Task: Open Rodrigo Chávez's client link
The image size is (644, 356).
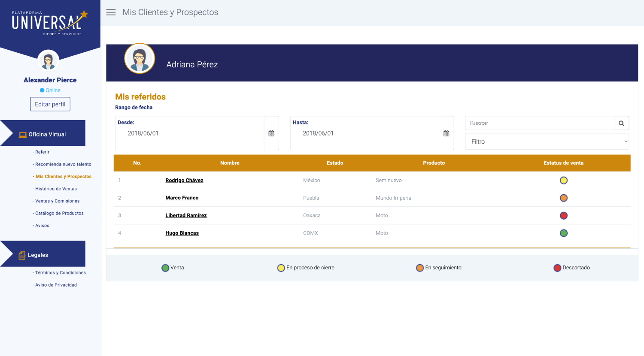Action: coord(184,181)
